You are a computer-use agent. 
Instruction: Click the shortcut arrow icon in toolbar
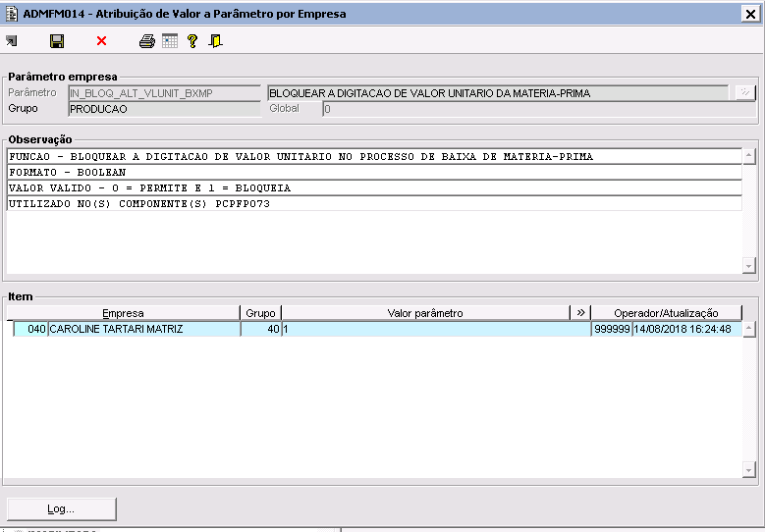pos(12,41)
